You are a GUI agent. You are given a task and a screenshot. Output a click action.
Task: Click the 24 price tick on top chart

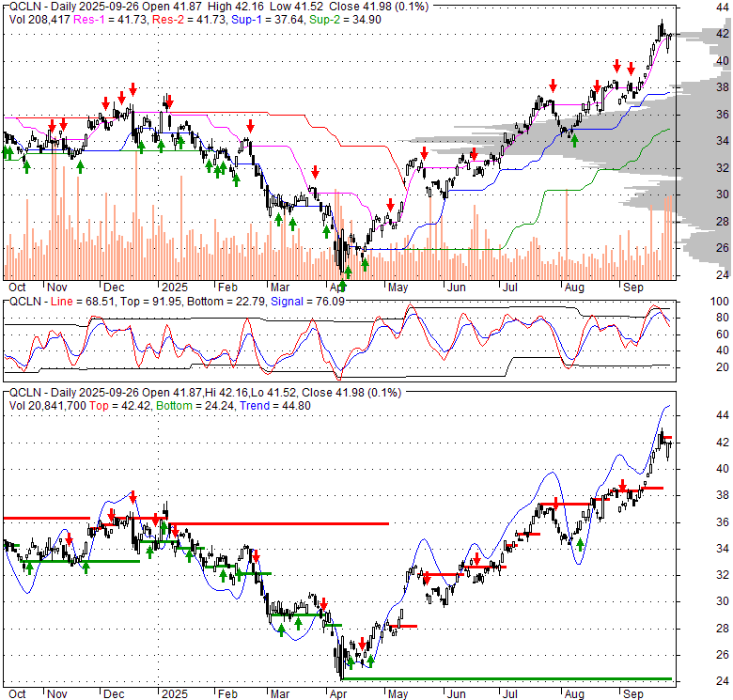(x=722, y=274)
